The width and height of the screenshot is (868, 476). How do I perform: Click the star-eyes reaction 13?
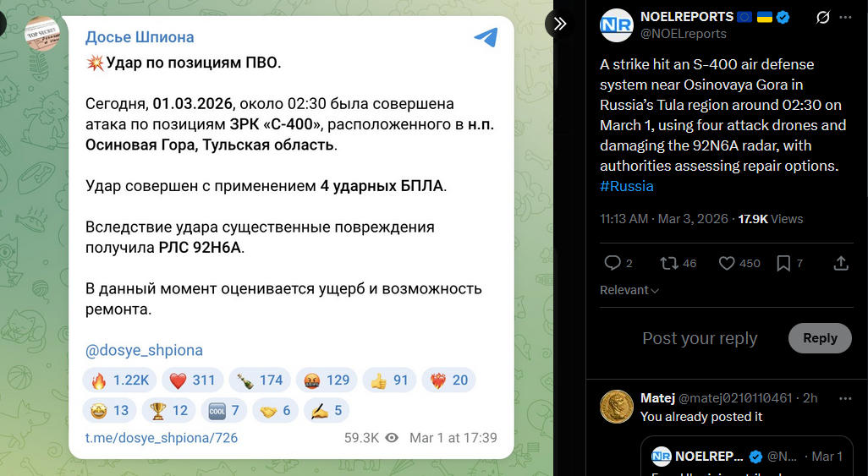[x=109, y=410]
